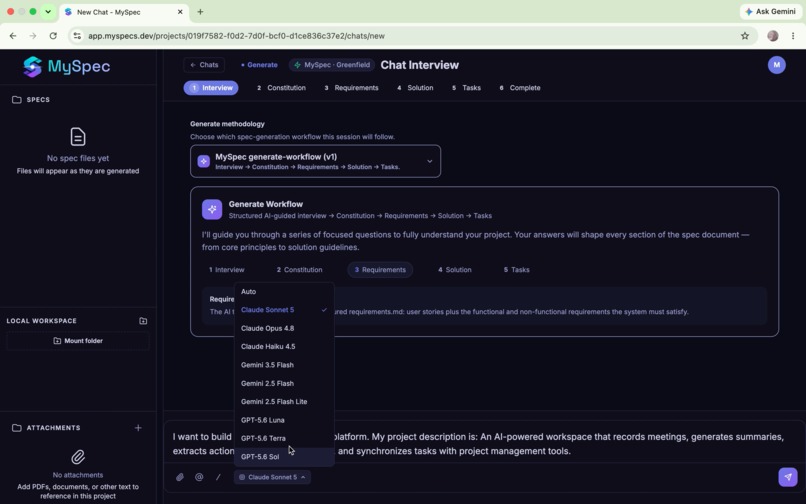
Task: Click the plus icon next to Attachments
Action: point(138,428)
